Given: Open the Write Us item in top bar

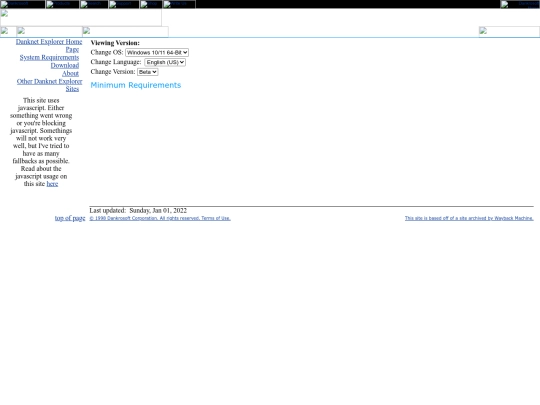Looking at the screenshot, I should coord(179,4).
